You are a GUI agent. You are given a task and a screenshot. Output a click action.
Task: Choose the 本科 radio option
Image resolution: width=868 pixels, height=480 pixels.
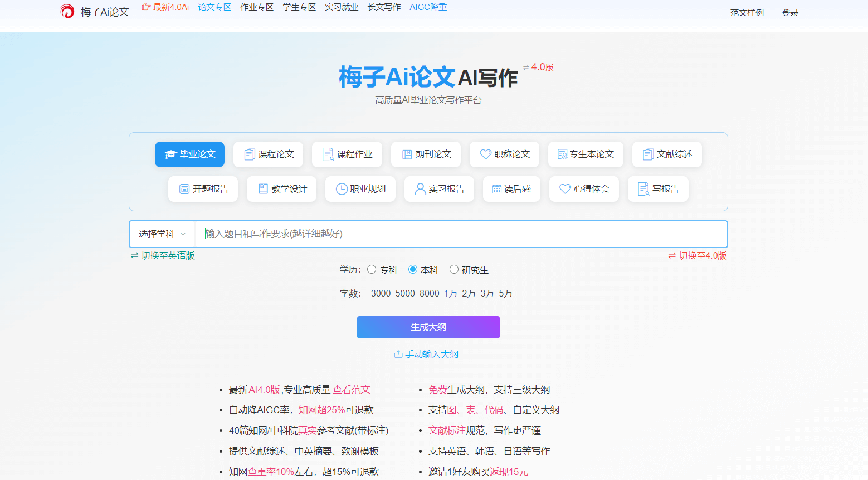414,269
